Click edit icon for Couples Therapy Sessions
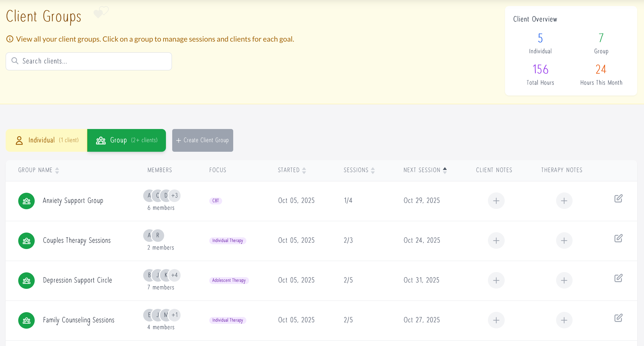This screenshot has width=644, height=346. point(618,239)
